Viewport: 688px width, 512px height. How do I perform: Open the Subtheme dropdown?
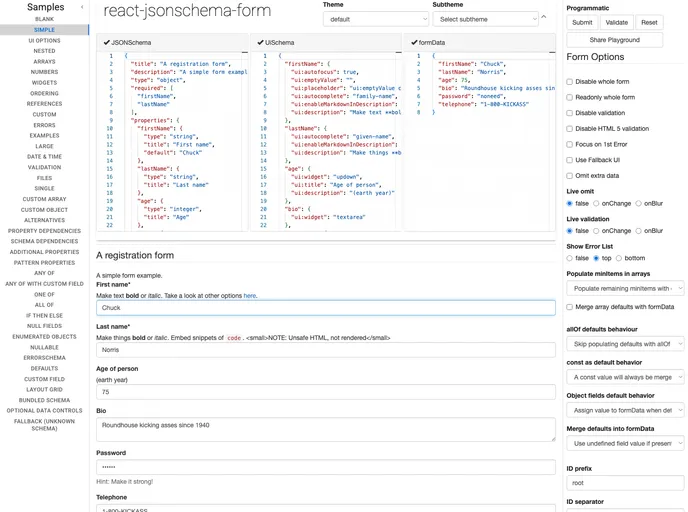485,19
